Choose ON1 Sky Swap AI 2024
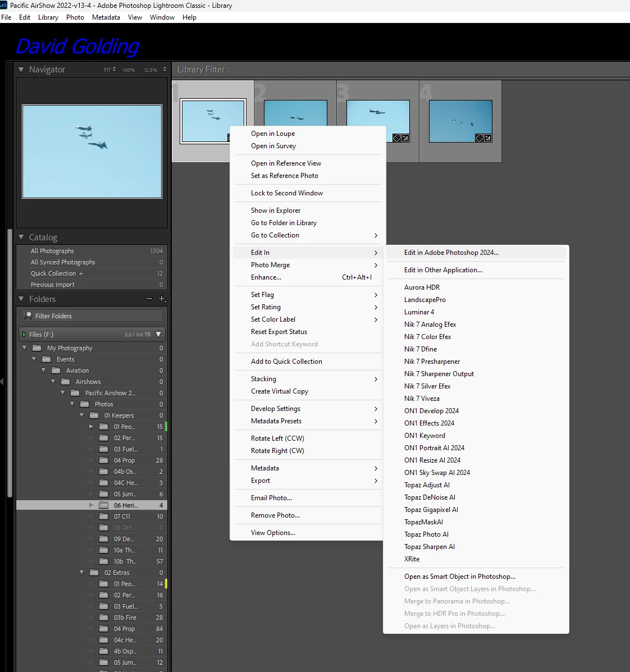Image resolution: width=630 pixels, height=672 pixels. 476,472
